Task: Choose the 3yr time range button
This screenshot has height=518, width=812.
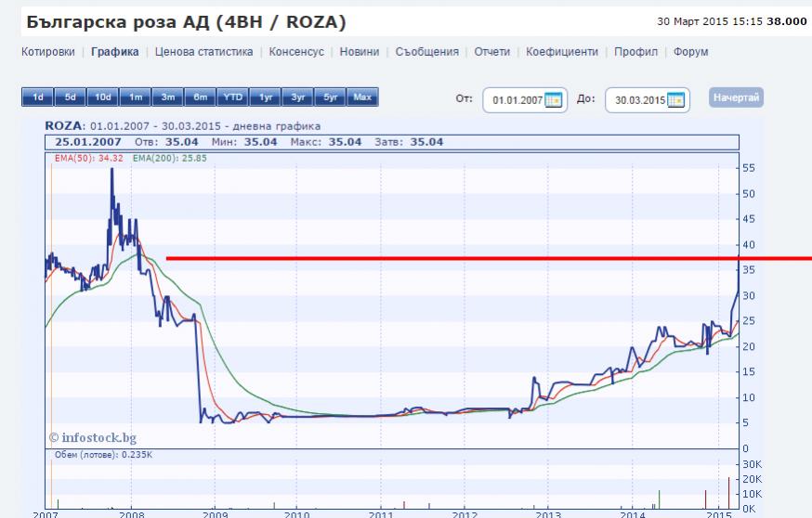Action: click(x=298, y=97)
